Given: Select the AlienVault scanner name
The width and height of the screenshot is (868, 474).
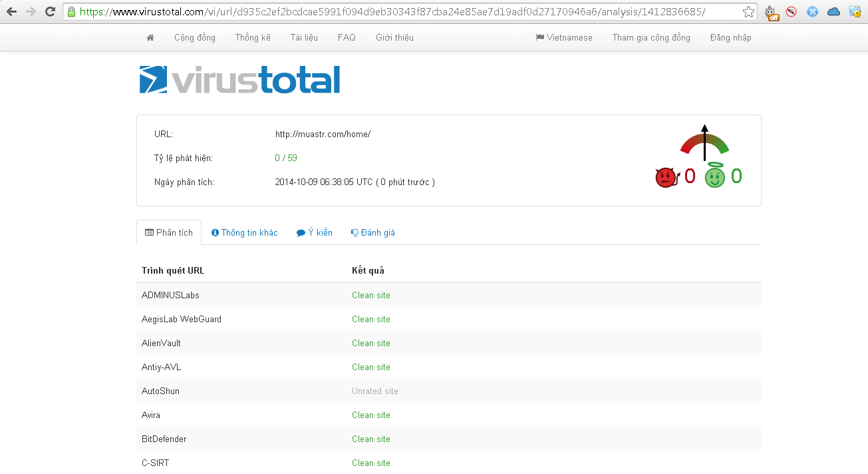Looking at the screenshot, I should click(x=161, y=343).
